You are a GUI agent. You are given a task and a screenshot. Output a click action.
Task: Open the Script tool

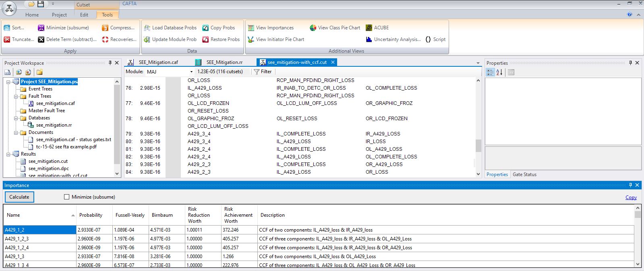(x=435, y=39)
